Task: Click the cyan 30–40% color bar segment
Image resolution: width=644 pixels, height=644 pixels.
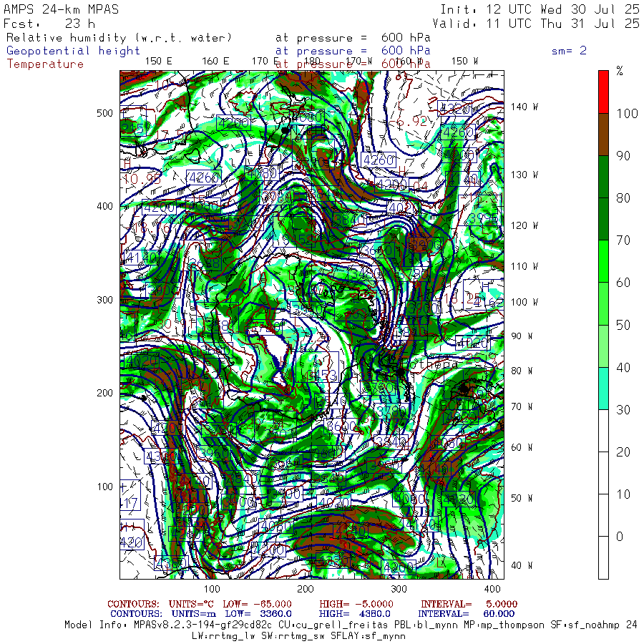Action: tap(603, 388)
